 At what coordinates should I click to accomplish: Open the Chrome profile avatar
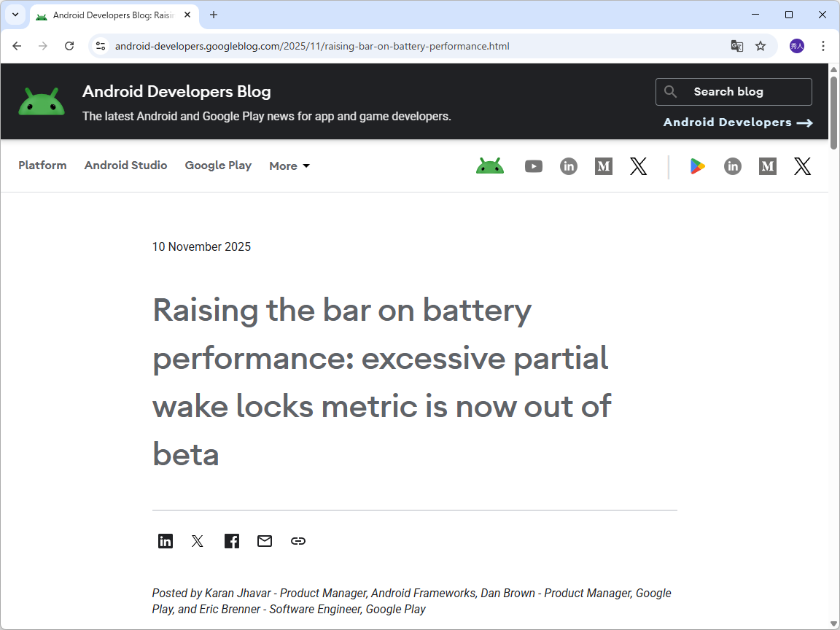797,46
